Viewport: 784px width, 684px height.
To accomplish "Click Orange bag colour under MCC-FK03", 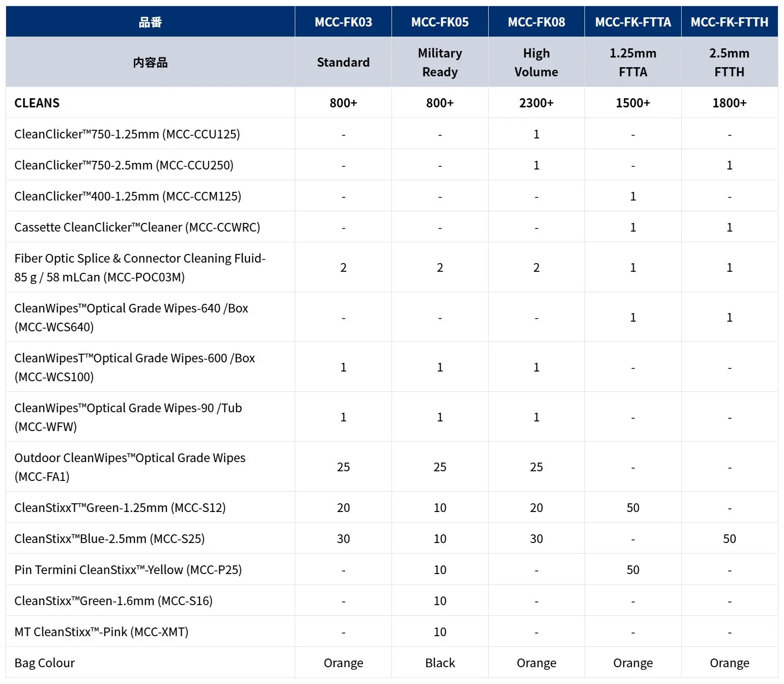I will [343, 663].
